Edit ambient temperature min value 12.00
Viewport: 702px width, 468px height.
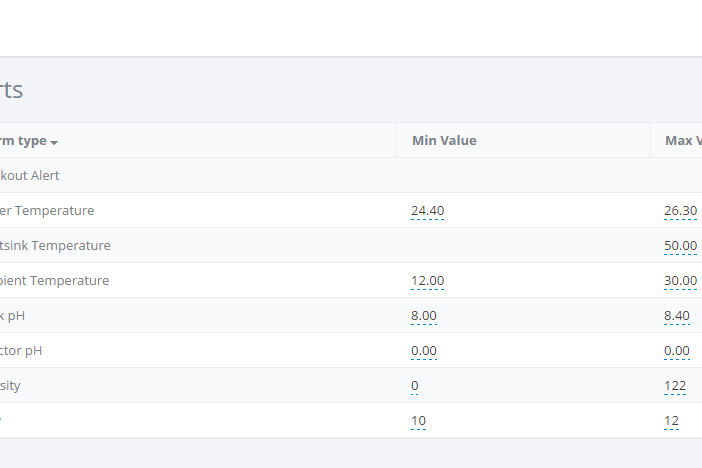(428, 280)
